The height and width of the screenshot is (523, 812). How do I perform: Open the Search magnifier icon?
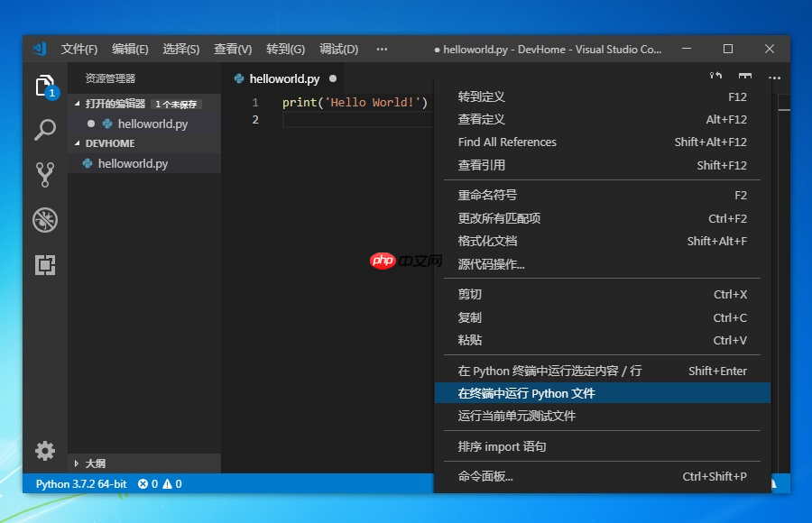coord(45,130)
